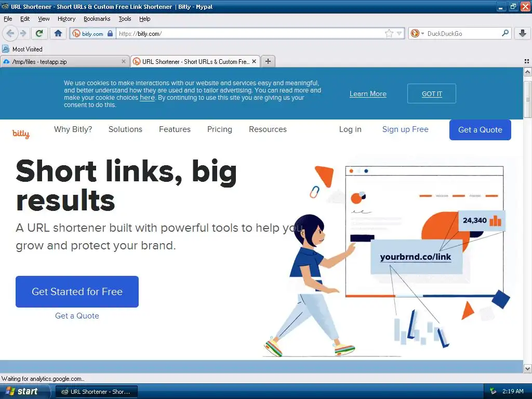The image size is (532, 399).
Task: Open the View menu
Action: pyautogui.click(x=44, y=19)
